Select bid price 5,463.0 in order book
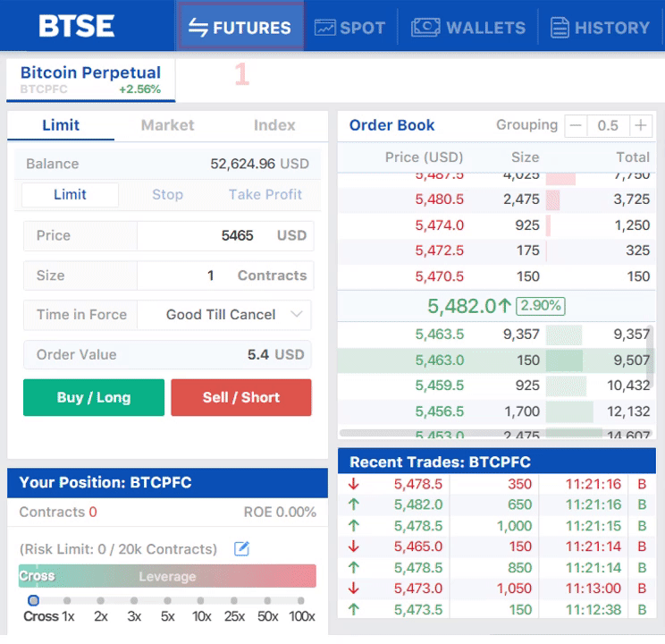Image resolution: width=665 pixels, height=644 pixels. click(440, 360)
